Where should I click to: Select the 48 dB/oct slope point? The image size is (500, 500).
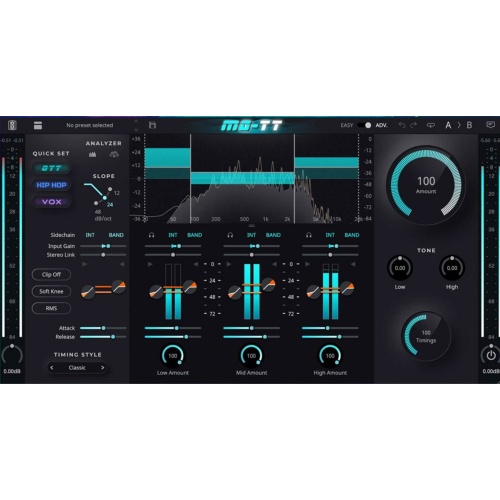point(96,203)
